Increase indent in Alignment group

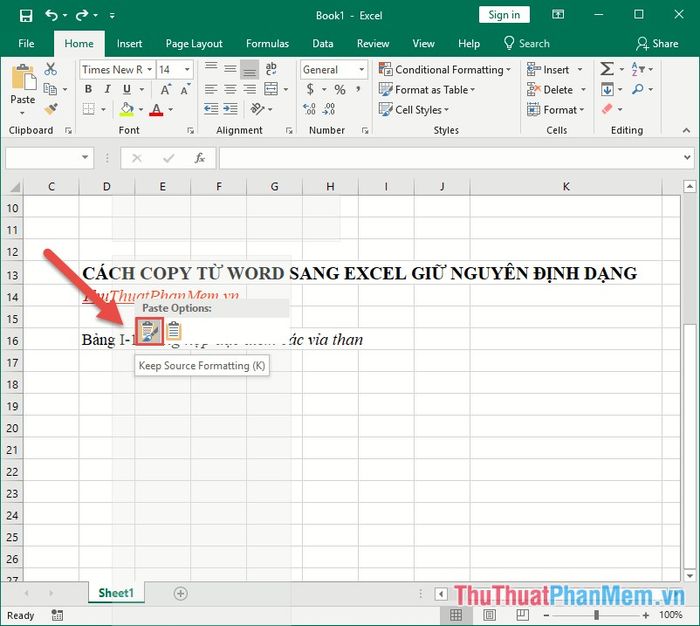tap(230, 109)
